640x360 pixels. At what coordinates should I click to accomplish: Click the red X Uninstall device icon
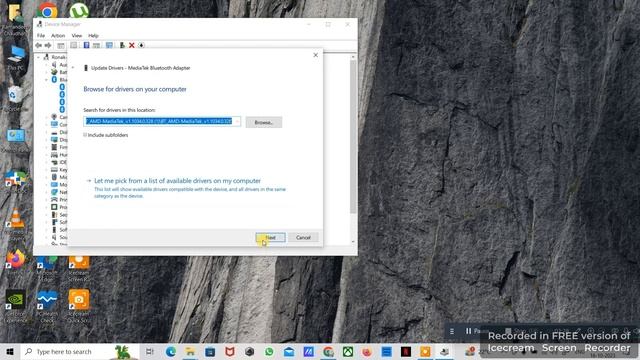click(x=132, y=45)
